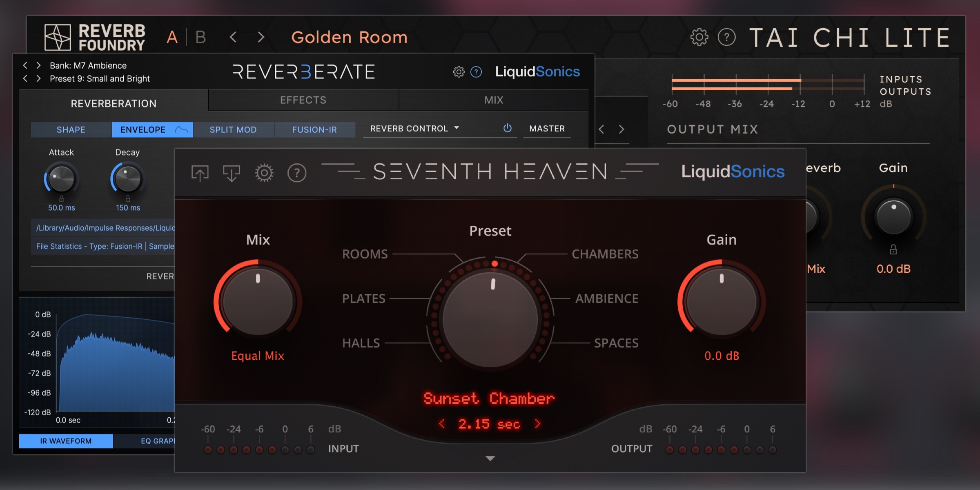The height and width of the screenshot is (490, 980).
Task: Click the Seventh Heaven help question mark
Action: pos(297,172)
